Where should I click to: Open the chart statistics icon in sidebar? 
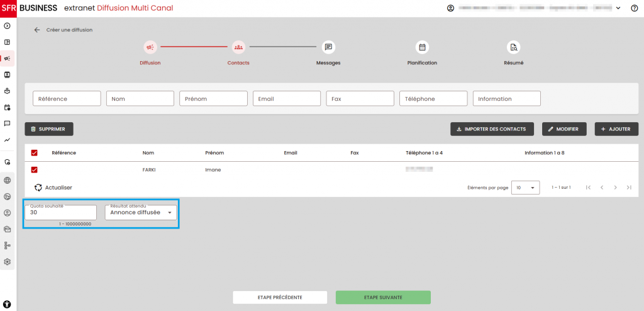pos(8,140)
